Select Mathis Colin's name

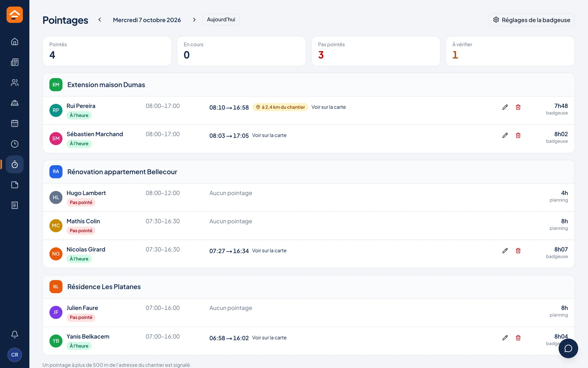(x=83, y=221)
